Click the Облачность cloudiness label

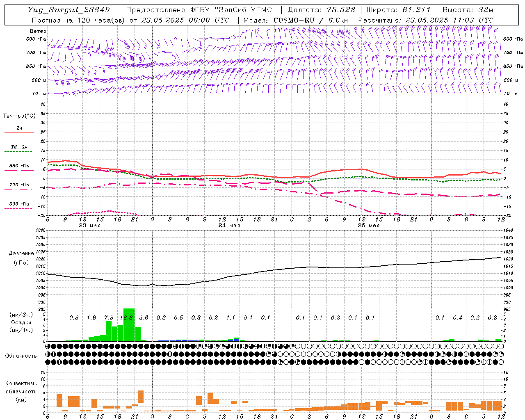click(21, 356)
